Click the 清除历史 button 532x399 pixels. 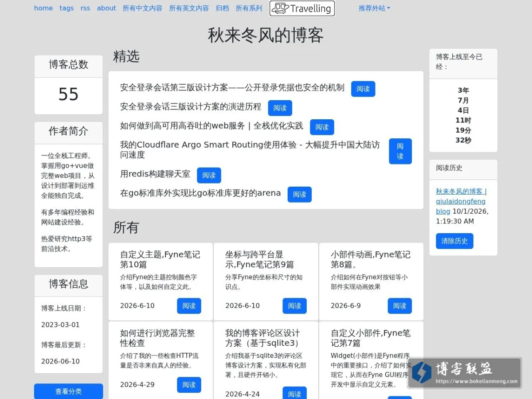[454, 241]
